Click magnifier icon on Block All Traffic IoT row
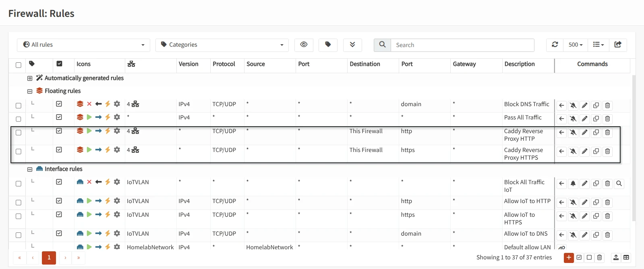This screenshot has height=269, width=644. (619, 183)
